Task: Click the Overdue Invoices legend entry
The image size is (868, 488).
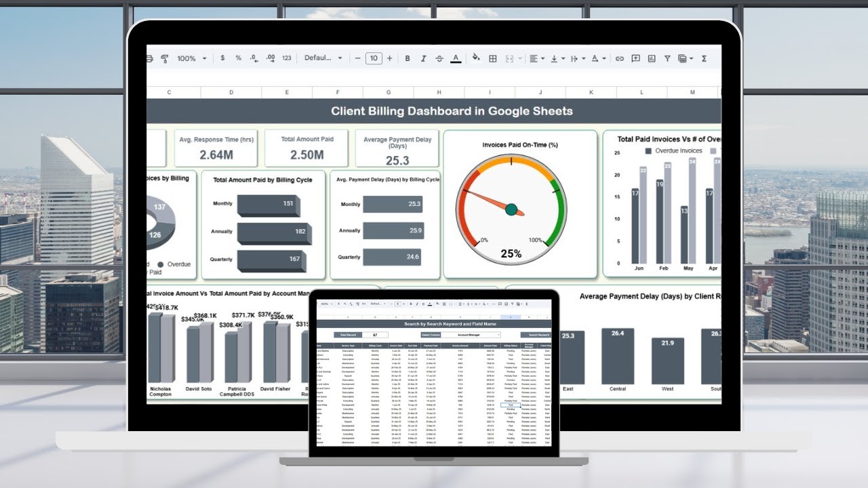Action: (x=673, y=151)
